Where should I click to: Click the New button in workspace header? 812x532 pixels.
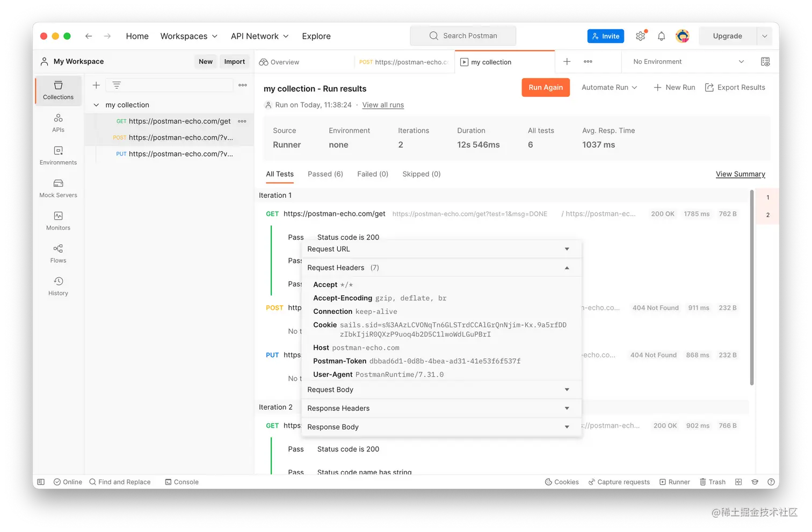[206, 62]
